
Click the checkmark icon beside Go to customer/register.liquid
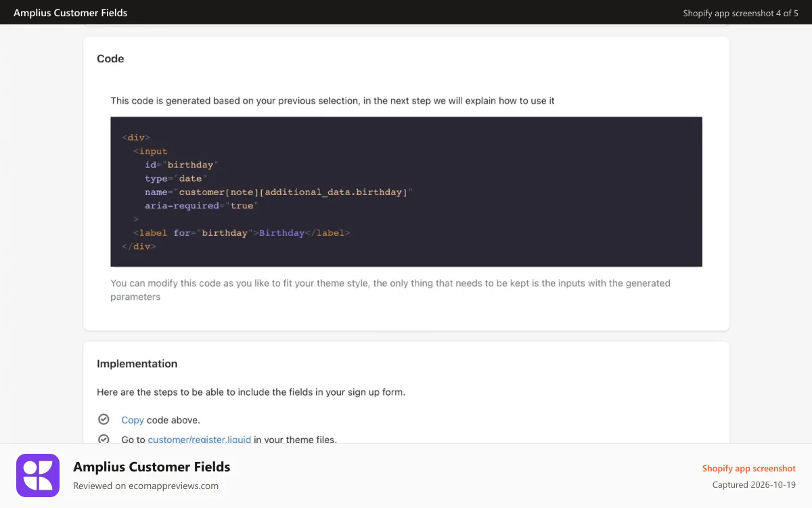[104, 439]
